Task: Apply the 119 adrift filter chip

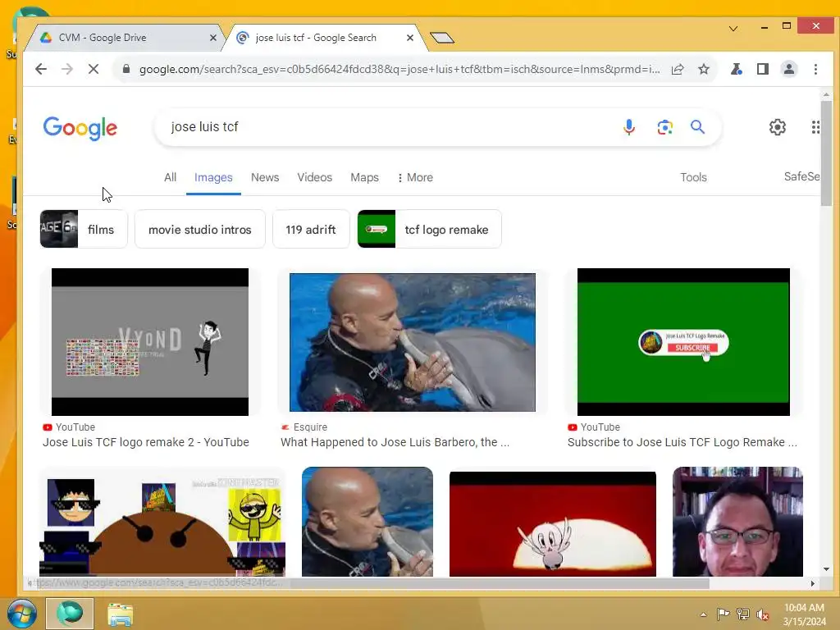Action: point(311,230)
